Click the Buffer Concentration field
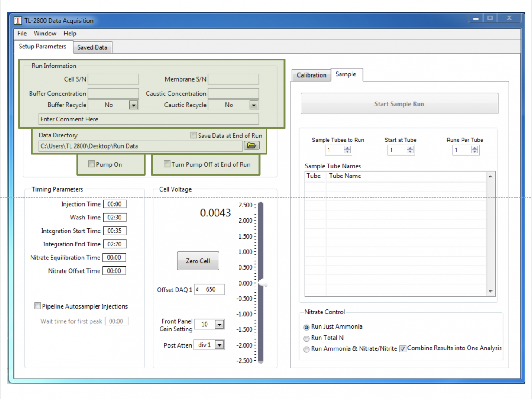 pos(113,94)
